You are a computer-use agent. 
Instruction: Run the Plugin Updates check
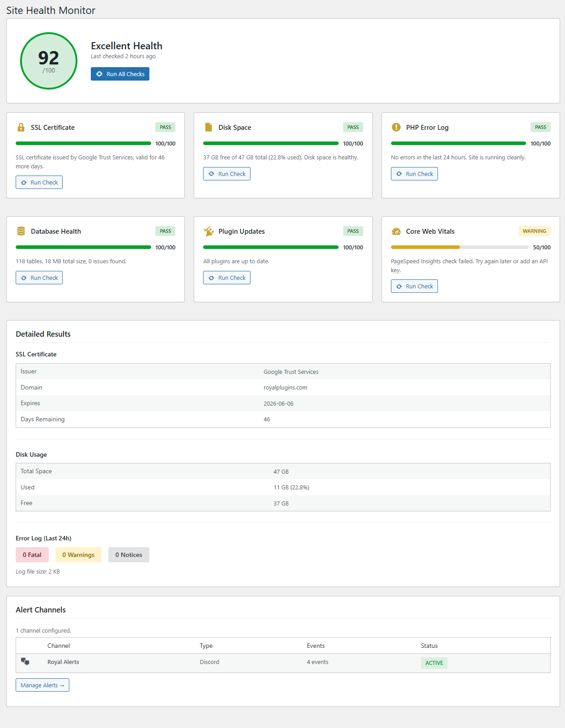pos(227,278)
